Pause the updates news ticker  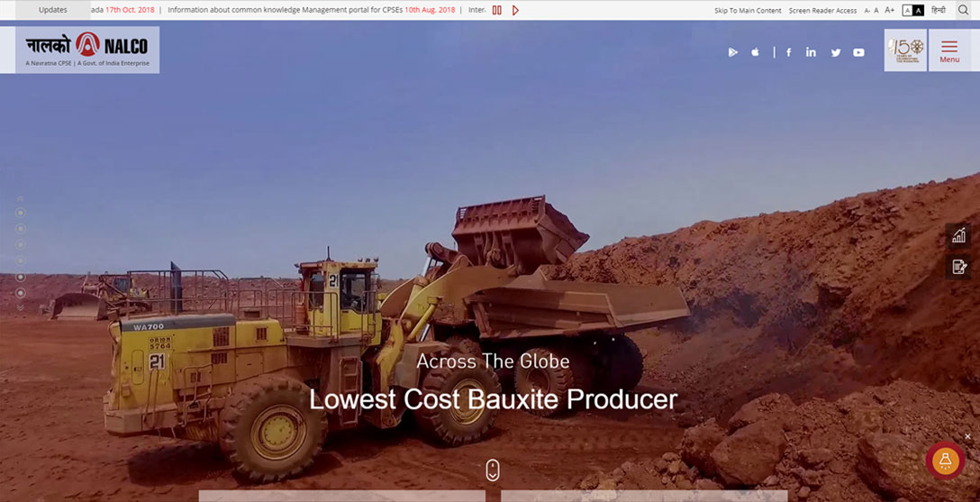pos(497,10)
